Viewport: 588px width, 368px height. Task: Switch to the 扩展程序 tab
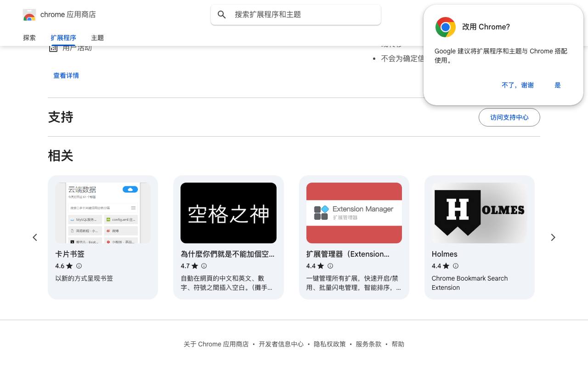[63, 38]
